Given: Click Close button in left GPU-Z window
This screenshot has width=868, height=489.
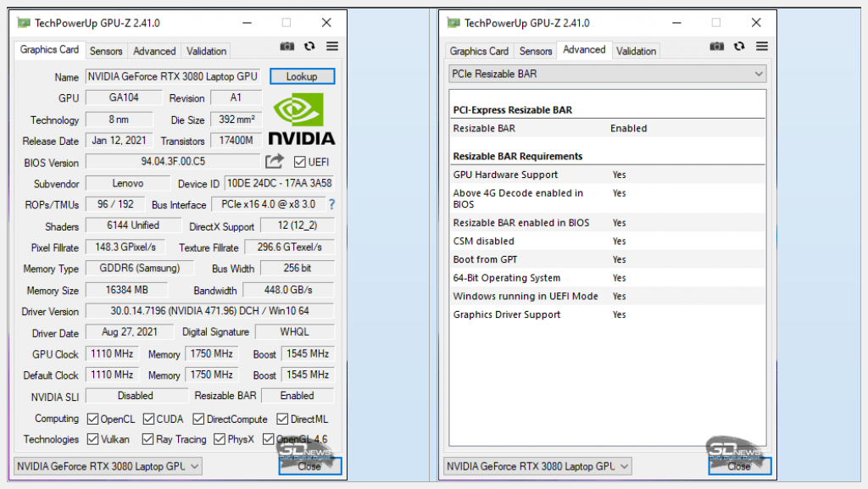Looking at the screenshot, I should [x=309, y=466].
